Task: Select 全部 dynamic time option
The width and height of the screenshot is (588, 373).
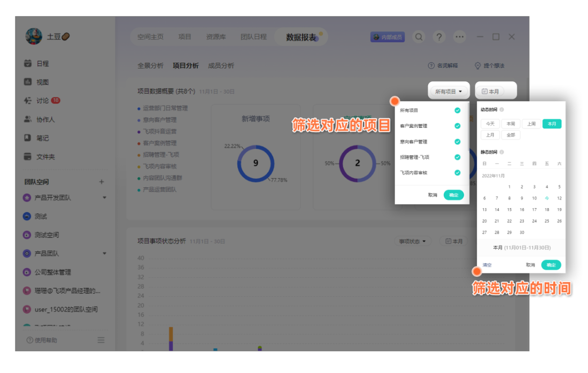Action: 510,135
